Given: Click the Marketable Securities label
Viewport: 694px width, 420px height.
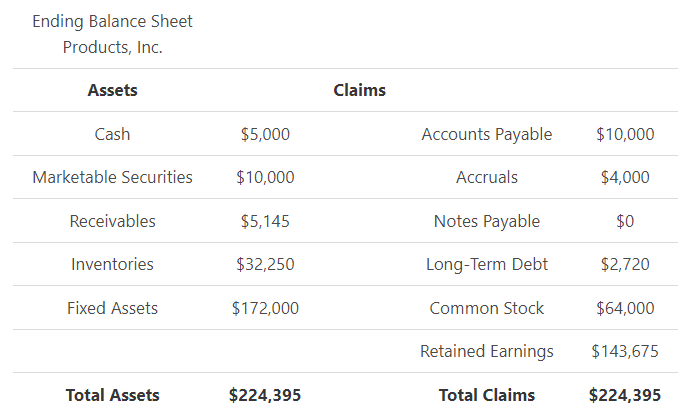Looking at the screenshot, I should click(112, 177).
